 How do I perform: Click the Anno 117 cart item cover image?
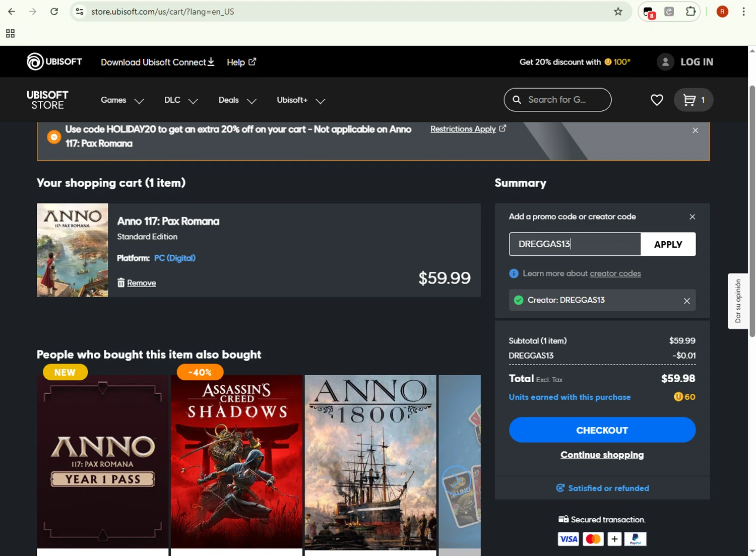[73, 250]
